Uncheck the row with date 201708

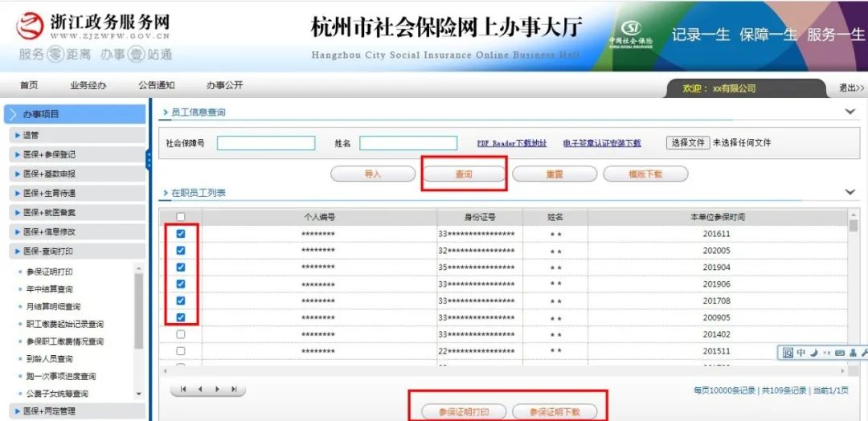[x=181, y=301]
